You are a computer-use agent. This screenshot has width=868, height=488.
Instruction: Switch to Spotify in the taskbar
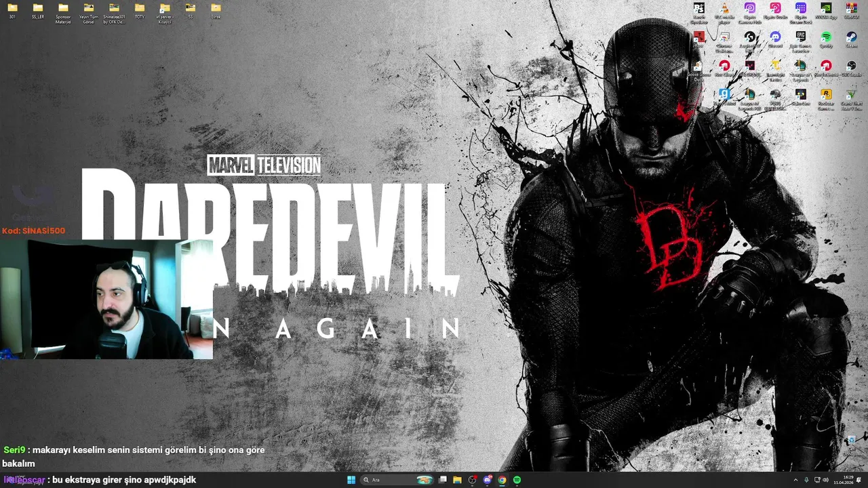(x=517, y=480)
